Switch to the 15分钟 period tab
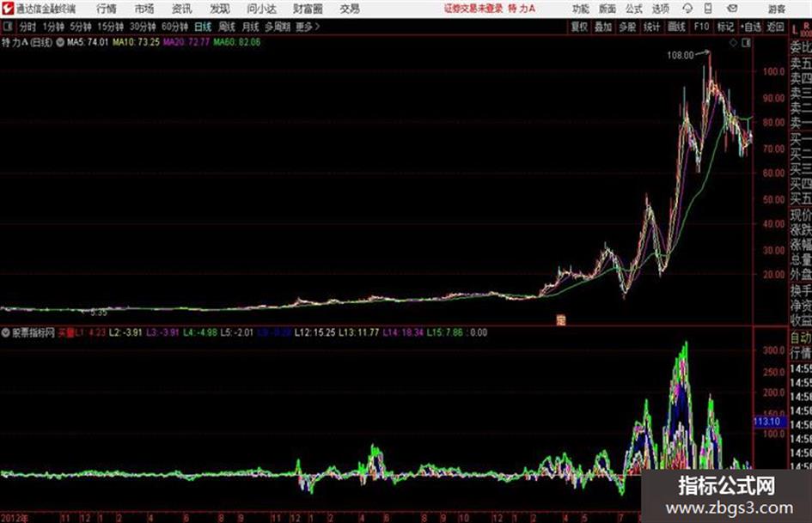 coord(110,27)
